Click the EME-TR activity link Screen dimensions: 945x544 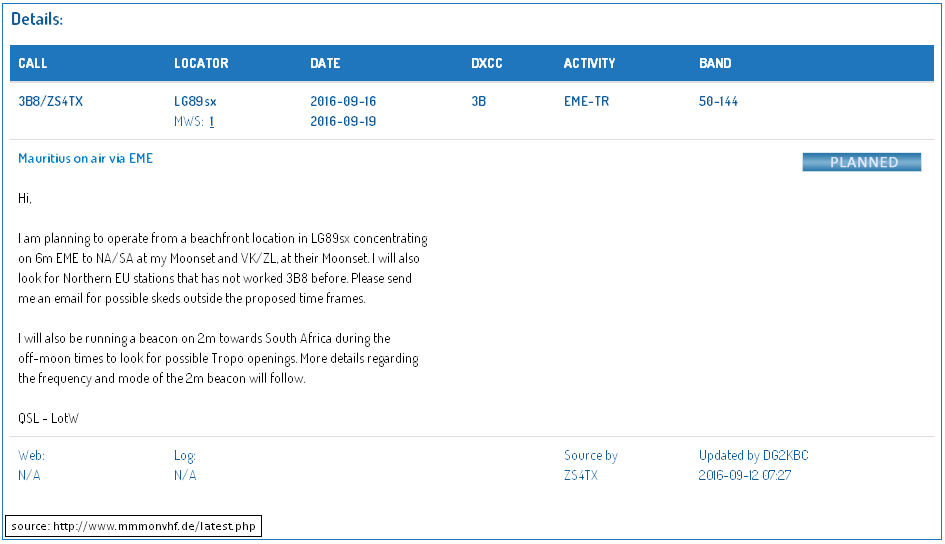pyautogui.click(x=586, y=101)
